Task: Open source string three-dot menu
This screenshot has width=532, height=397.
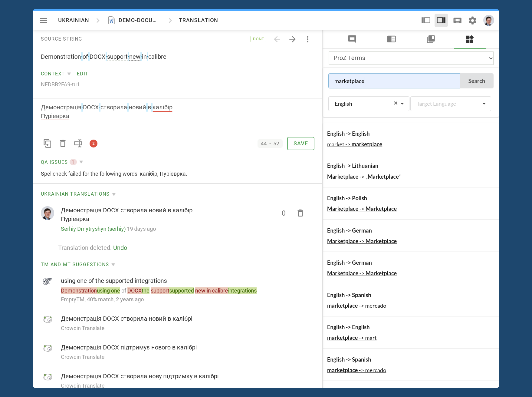Action: (x=307, y=39)
